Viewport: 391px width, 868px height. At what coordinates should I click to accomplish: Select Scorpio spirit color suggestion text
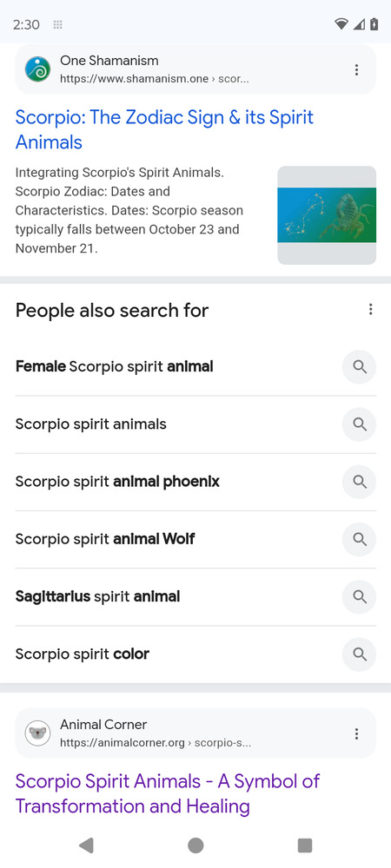coord(83,654)
